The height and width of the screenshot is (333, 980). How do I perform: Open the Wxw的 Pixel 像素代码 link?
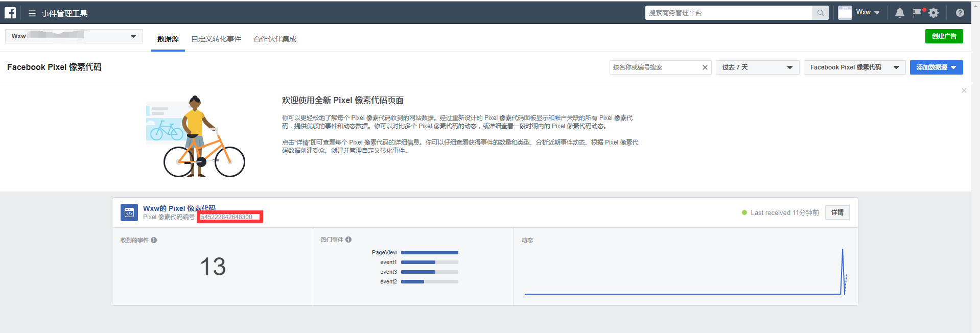tap(179, 208)
